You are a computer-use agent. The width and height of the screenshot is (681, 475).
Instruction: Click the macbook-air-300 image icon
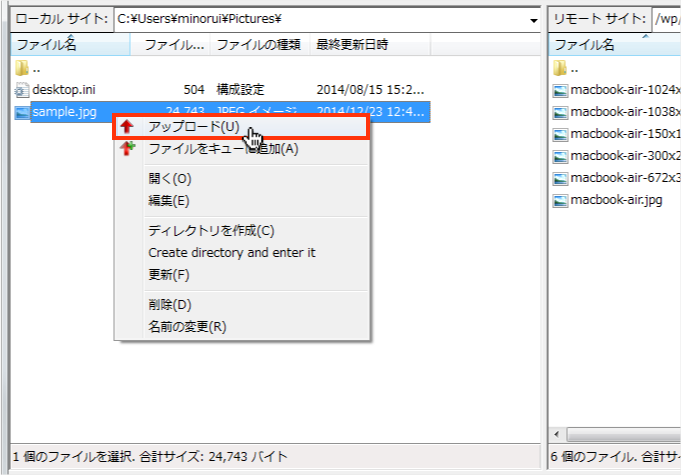click(560, 156)
